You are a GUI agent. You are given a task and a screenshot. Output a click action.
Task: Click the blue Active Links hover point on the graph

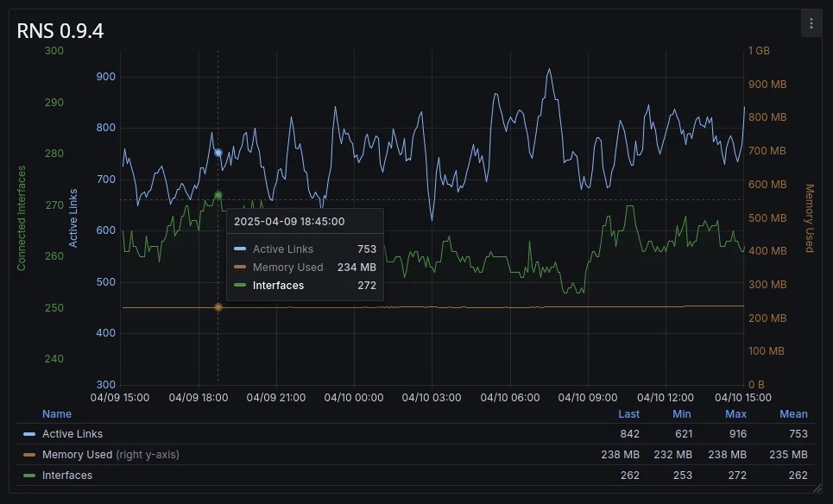(x=218, y=153)
